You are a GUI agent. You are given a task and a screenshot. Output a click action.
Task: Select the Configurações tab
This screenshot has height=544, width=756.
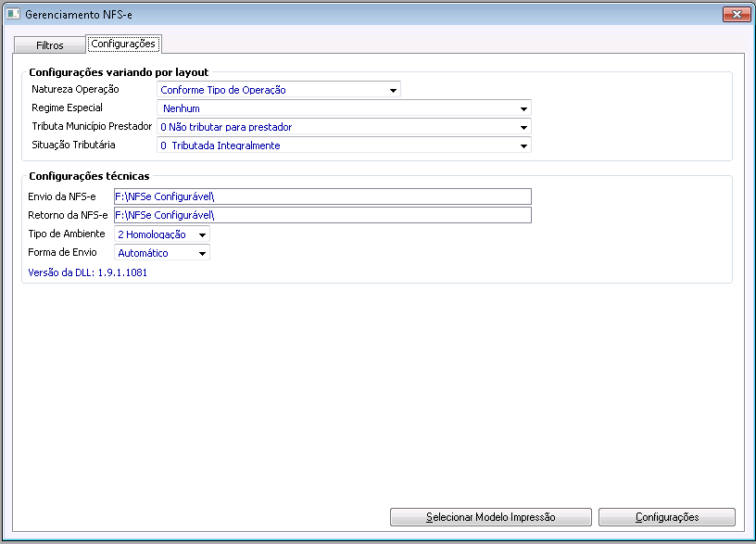(123, 44)
